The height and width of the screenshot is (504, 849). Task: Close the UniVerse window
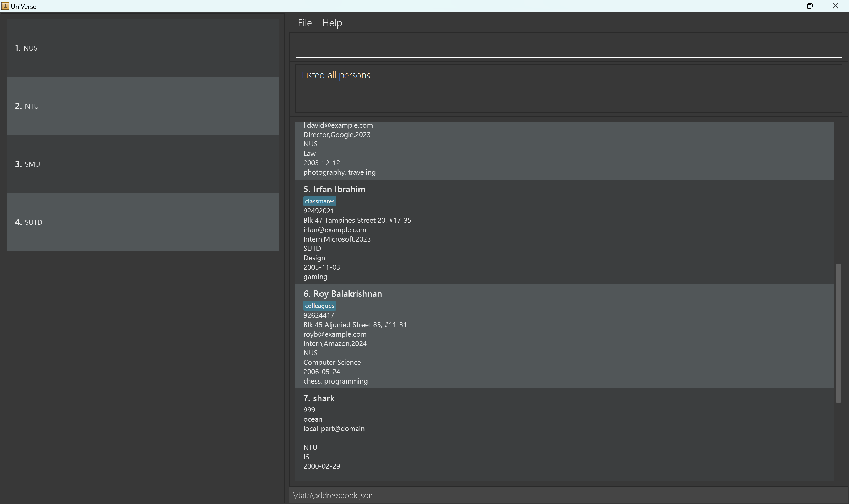tap(835, 6)
